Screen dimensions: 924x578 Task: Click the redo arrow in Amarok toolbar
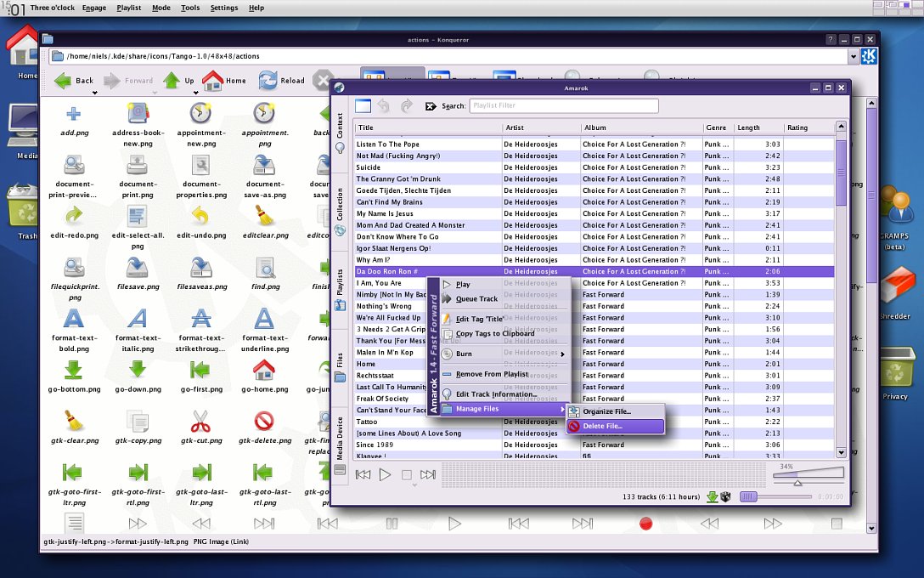407,105
